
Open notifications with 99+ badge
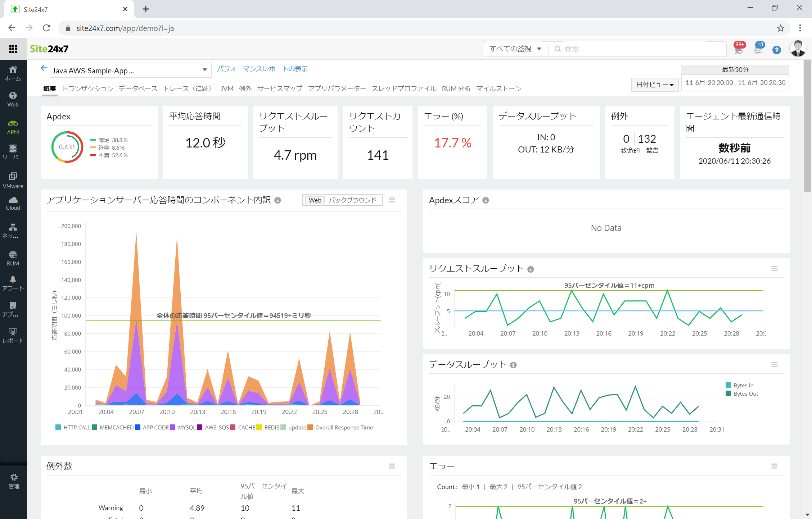click(x=739, y=49)
